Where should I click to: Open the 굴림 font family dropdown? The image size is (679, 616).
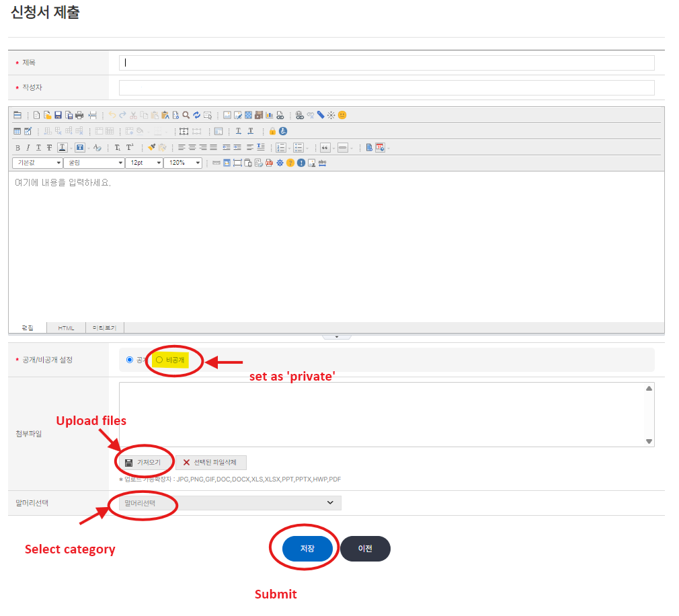[93, 163]
